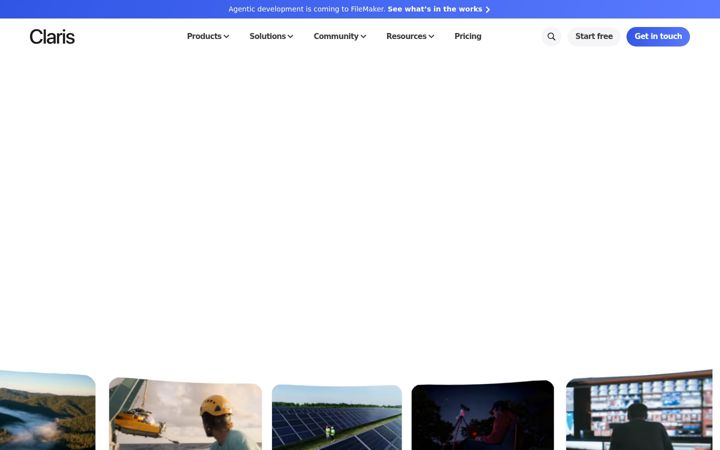Open the Resources dropdown
Image resolution: width=720 pixels, height=450 pixels.
pyautogui.click(x=410, y=36)
